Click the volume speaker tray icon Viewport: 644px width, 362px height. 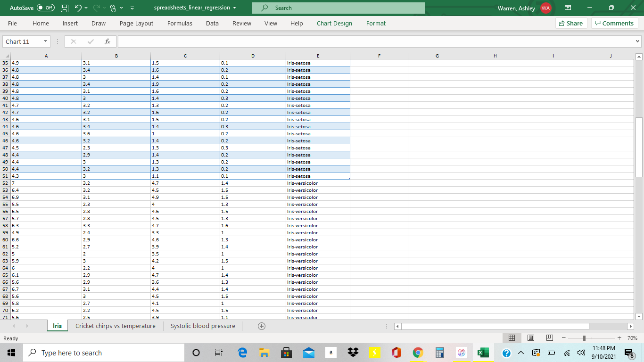point(581,353)
